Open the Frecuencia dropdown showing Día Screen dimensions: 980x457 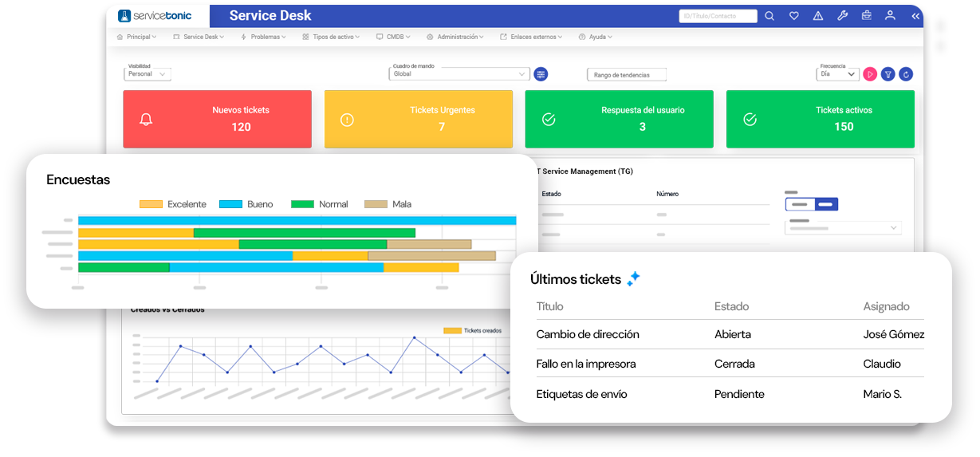pyautogui.click(x=837, y=74)
